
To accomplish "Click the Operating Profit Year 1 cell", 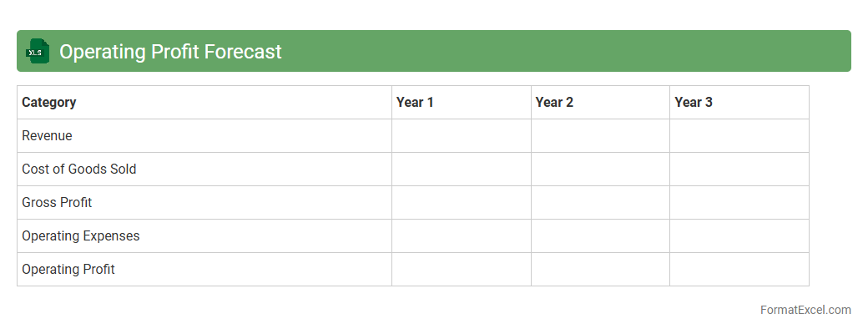I will point(461,270).
